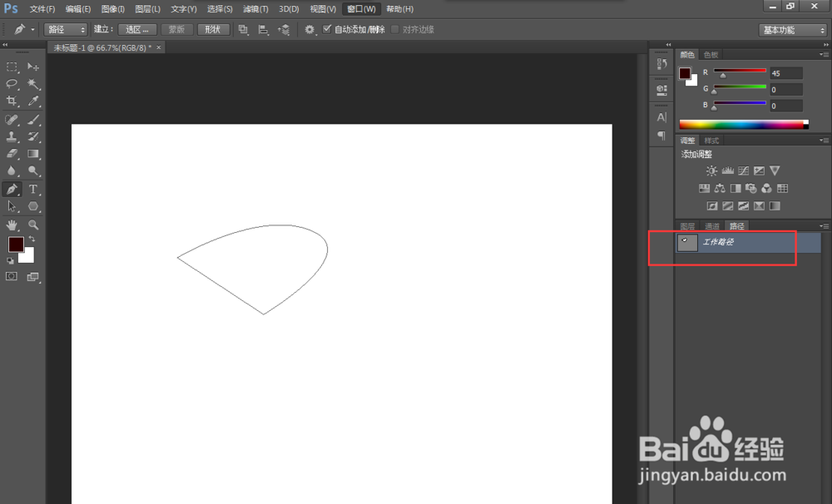The image size is (832, 504).
Task: Select the Magic Wand tool
Action: (33, 84)
